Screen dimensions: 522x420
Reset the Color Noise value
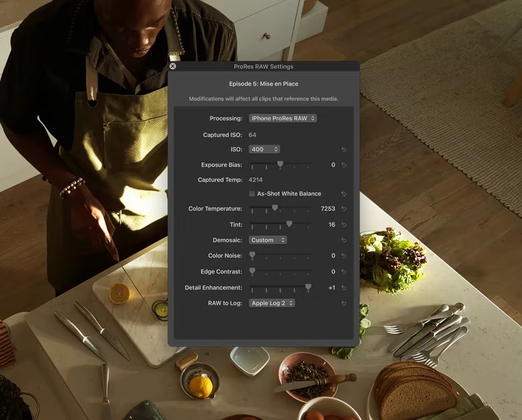[x=344, y=255]
